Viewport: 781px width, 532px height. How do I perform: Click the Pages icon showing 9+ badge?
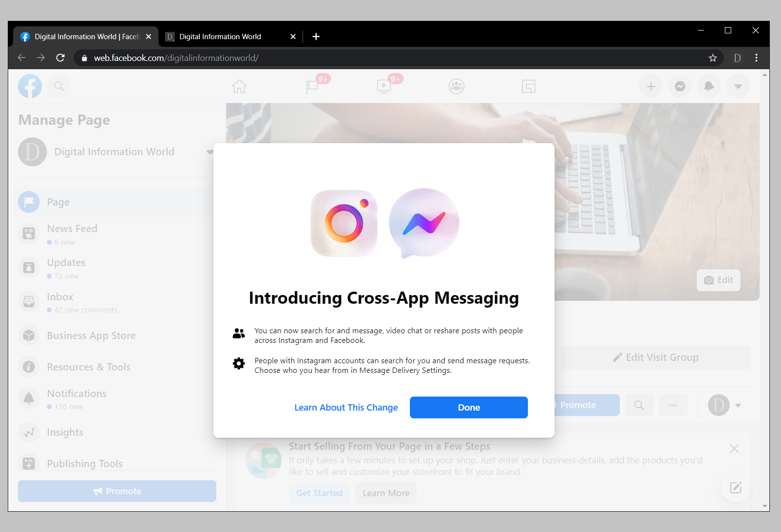312,86
